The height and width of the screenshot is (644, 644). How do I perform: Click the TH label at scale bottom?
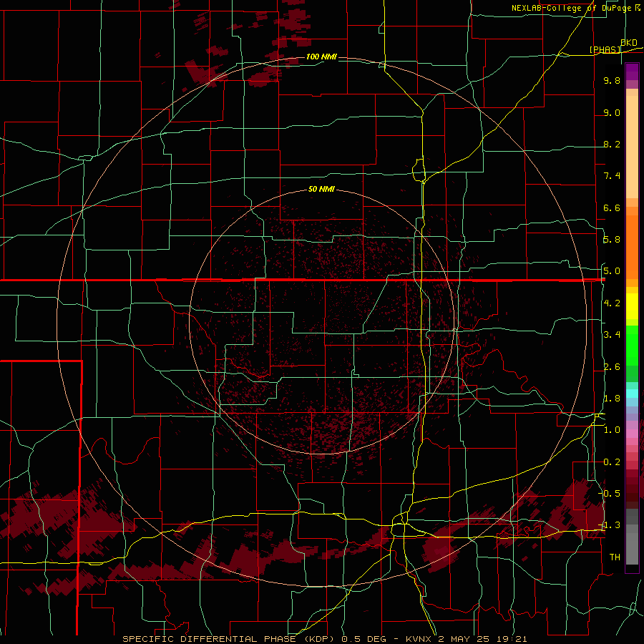pyautogui.click(x=615, y=557)
